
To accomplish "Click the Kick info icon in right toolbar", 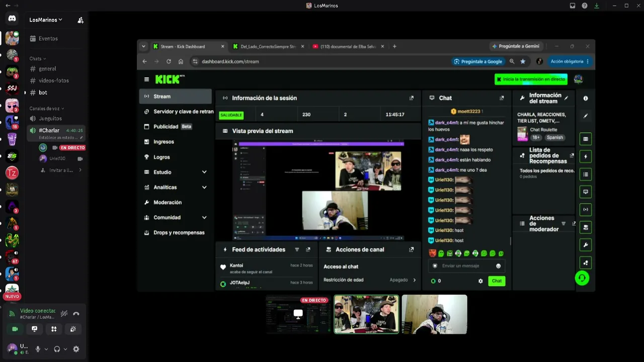I will pos(586,99).
